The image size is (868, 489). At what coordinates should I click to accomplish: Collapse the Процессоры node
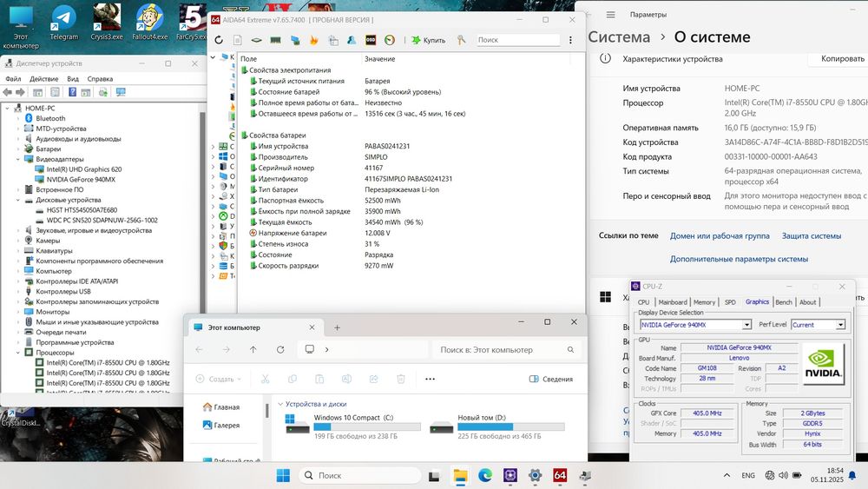pos(17,353)
